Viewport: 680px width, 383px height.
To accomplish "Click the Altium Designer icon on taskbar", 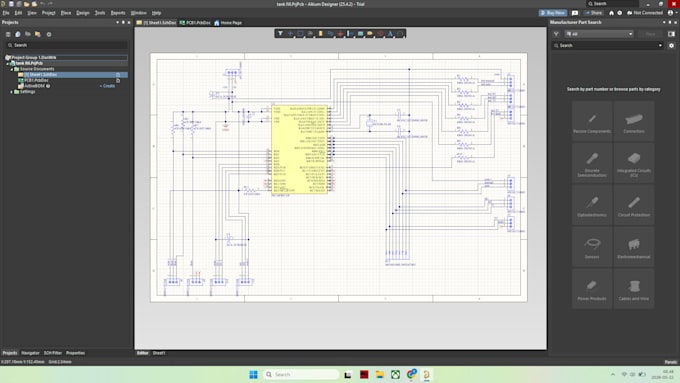I will point(427,374).
